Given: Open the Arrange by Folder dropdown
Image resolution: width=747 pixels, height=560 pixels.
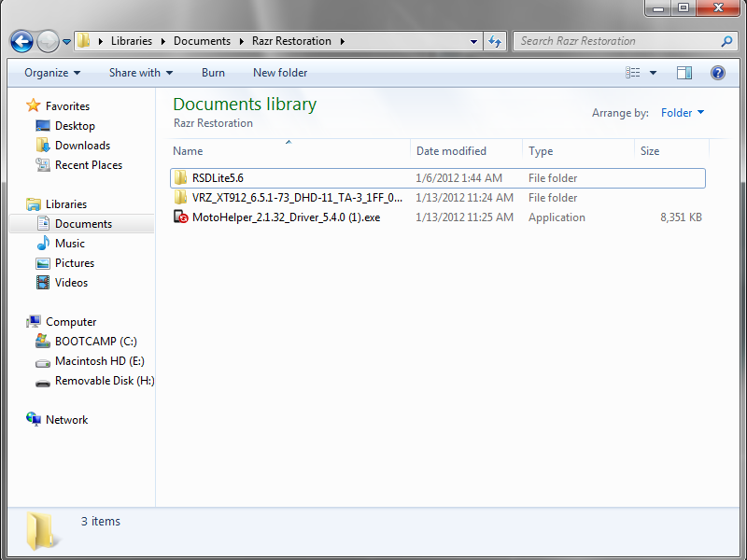Looking at the screenshot, I should click(683, 113).
